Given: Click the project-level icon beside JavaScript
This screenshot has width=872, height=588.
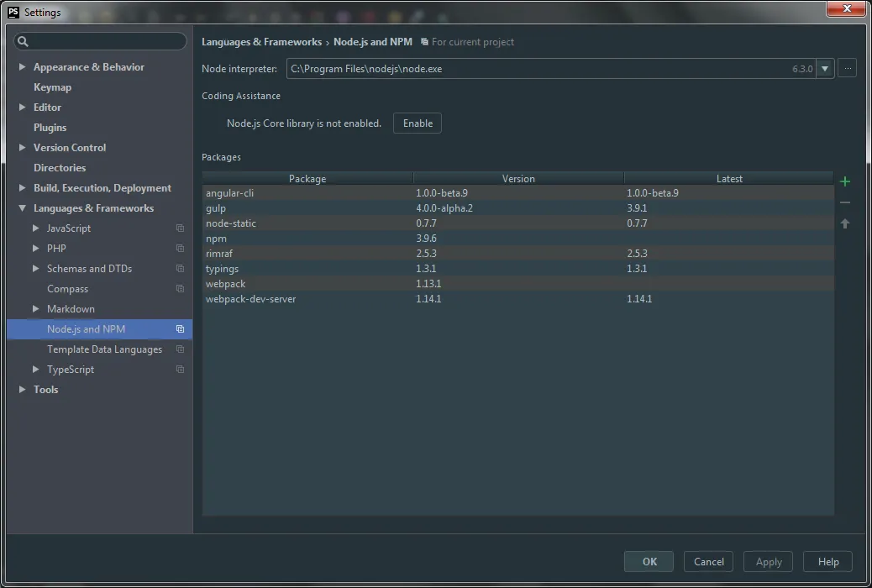Looking at the screenshot, I should 180,228.
